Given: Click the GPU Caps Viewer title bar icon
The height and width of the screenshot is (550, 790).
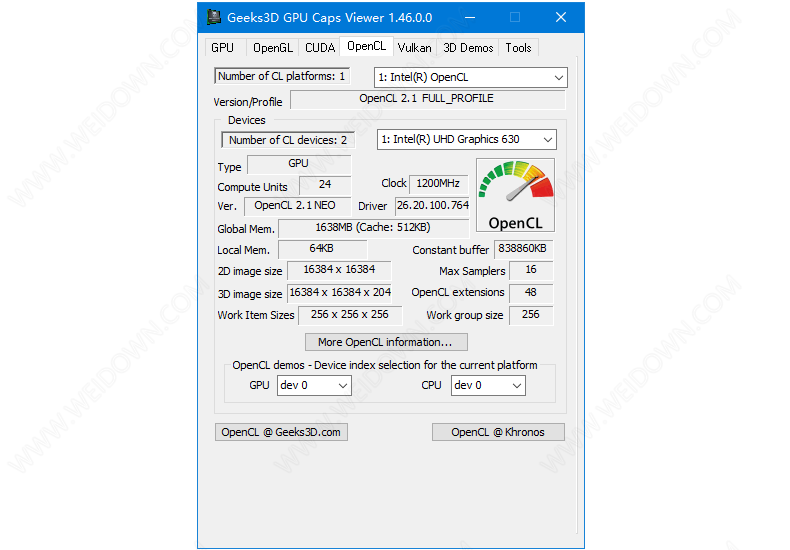Looking at the screenshot, I should tap(214, 17).
